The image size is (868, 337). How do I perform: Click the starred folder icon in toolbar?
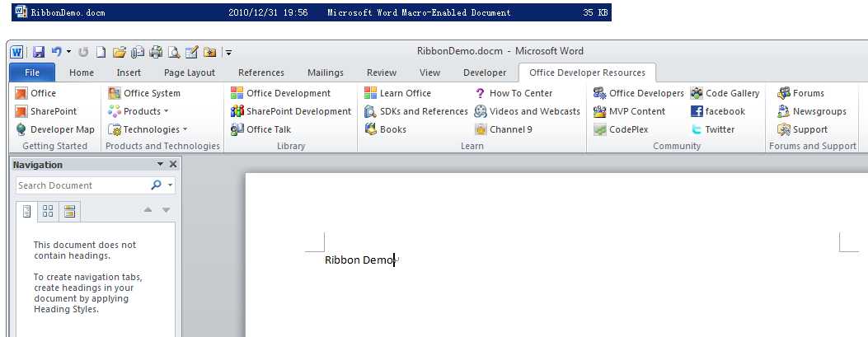click(x=210, y=52)
